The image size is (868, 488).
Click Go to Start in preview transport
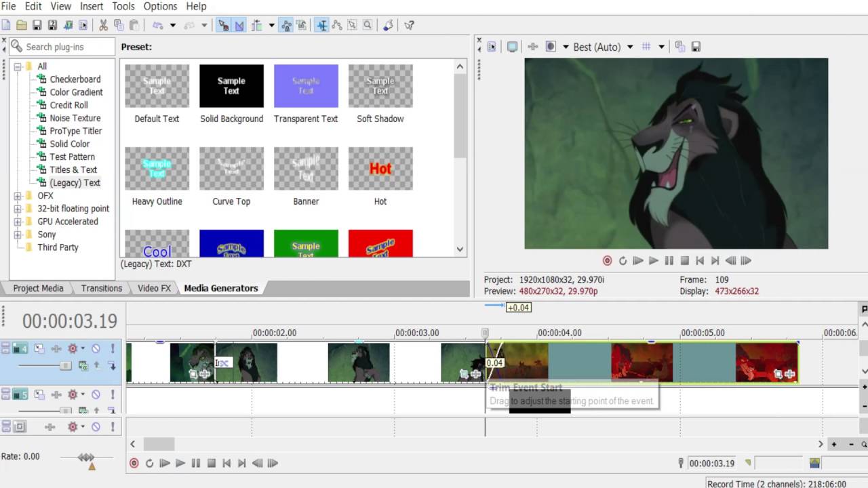point(700,260)
